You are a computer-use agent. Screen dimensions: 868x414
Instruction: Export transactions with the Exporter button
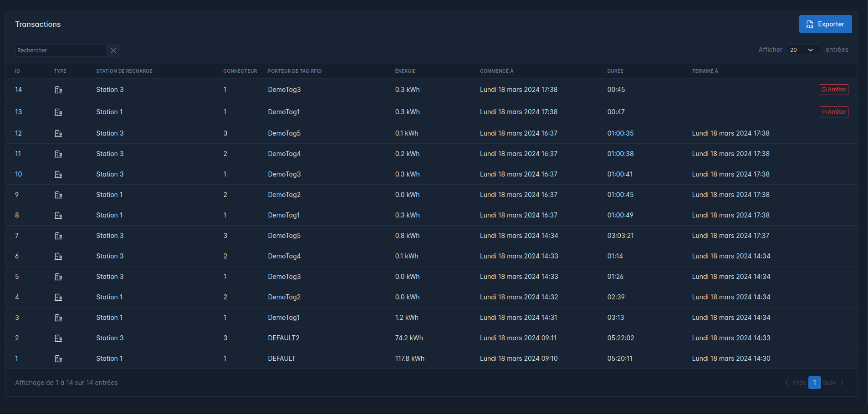point(825,24)
